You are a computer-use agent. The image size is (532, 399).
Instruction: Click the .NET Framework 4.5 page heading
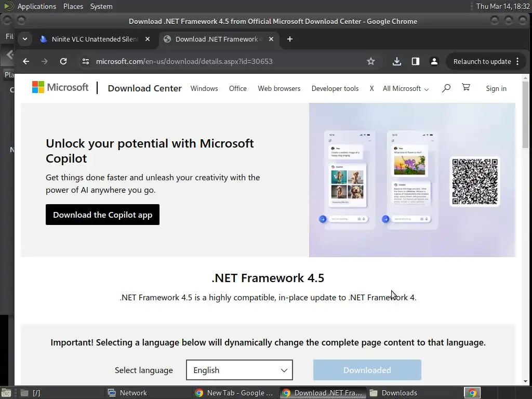[x=268, y=278]
